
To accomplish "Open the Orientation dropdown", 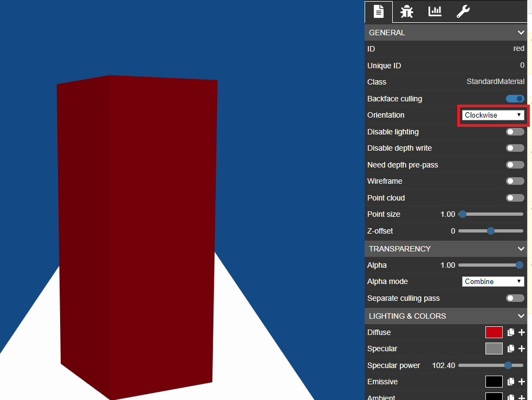I will (493, 115).
